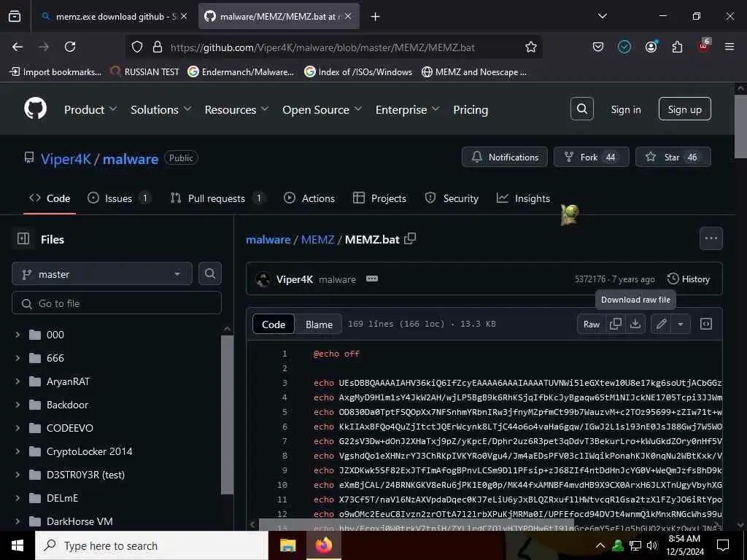Click the Go to file input

[x=117, y=303]
